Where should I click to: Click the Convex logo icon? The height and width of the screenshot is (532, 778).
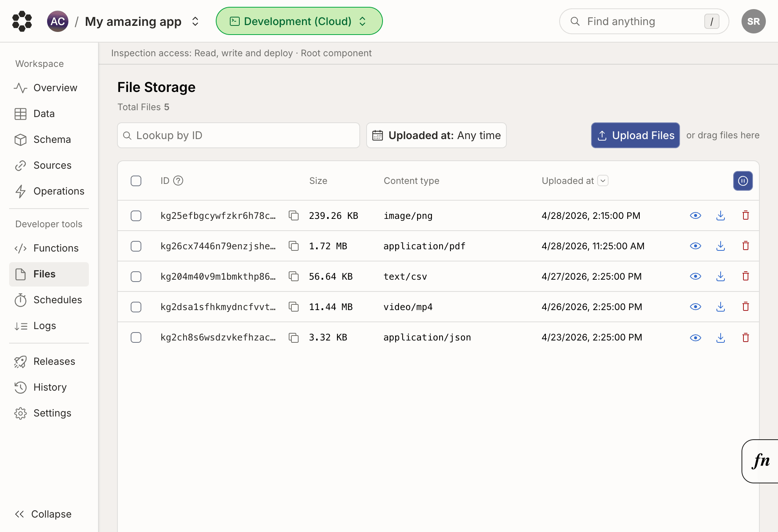pyautogui.click(x=22, y=21)
